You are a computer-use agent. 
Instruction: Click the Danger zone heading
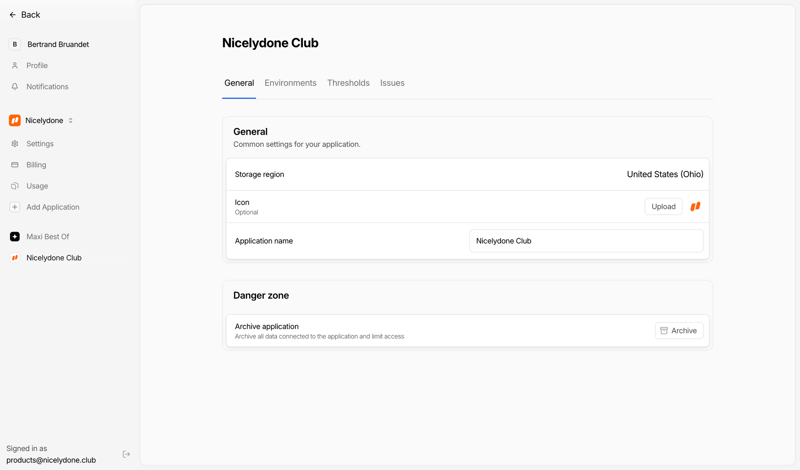(x=261, y=295)
